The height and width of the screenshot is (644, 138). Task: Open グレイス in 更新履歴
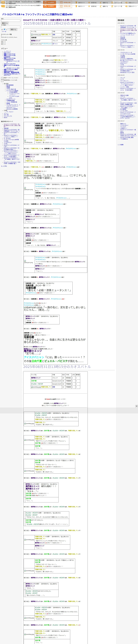123,36
